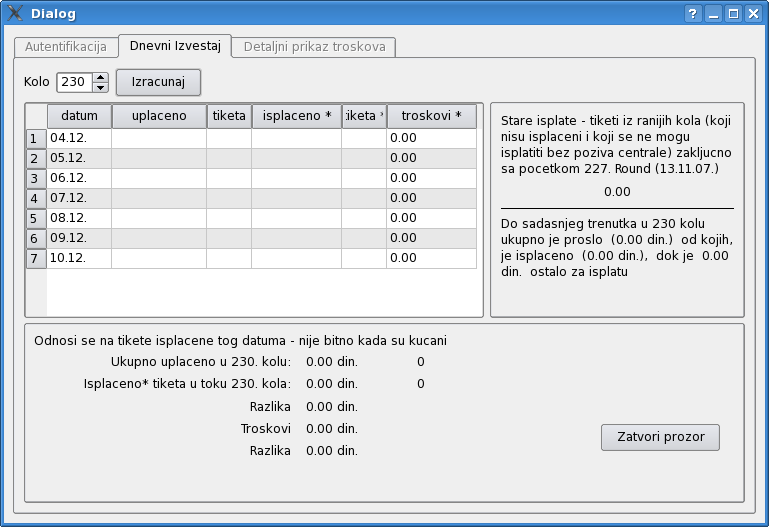769x527 pixels.
Task: Click into the Kolo number field
Action: click(x=74, y=82)
